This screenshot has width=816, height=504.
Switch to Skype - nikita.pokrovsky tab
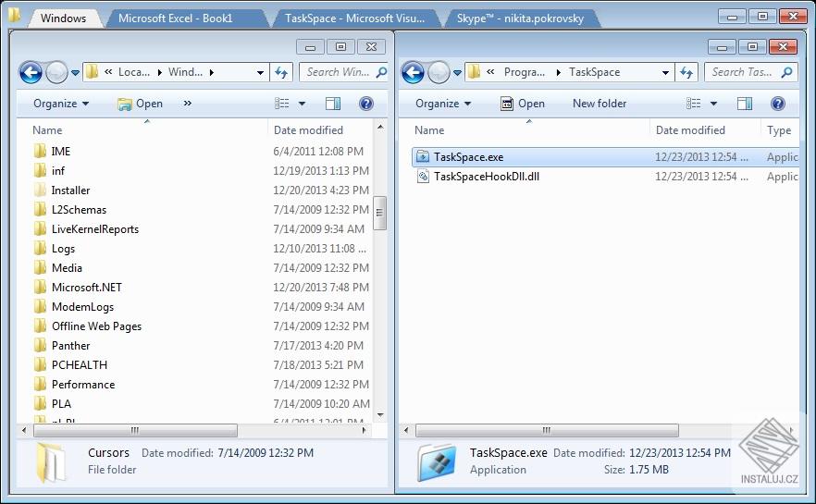point(520,18)
